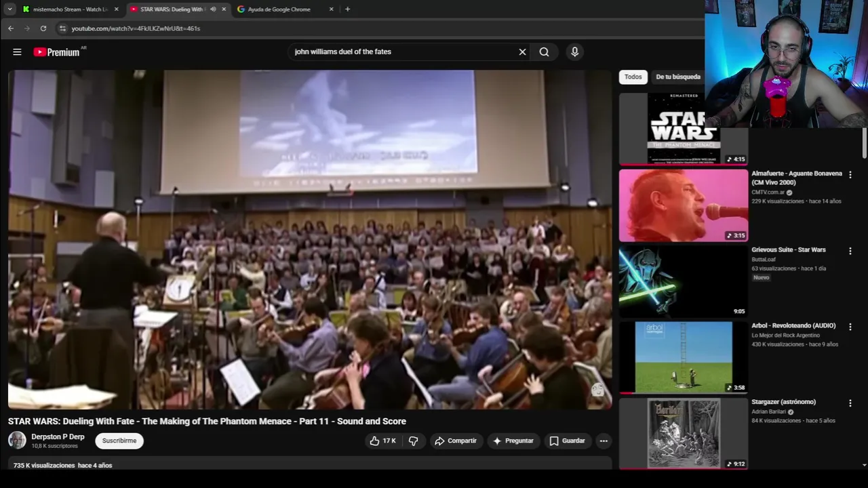Open Lo Mejor del Rock Argentino channel
The width and height of the screenshot is (868, 488).
[785, 335]
